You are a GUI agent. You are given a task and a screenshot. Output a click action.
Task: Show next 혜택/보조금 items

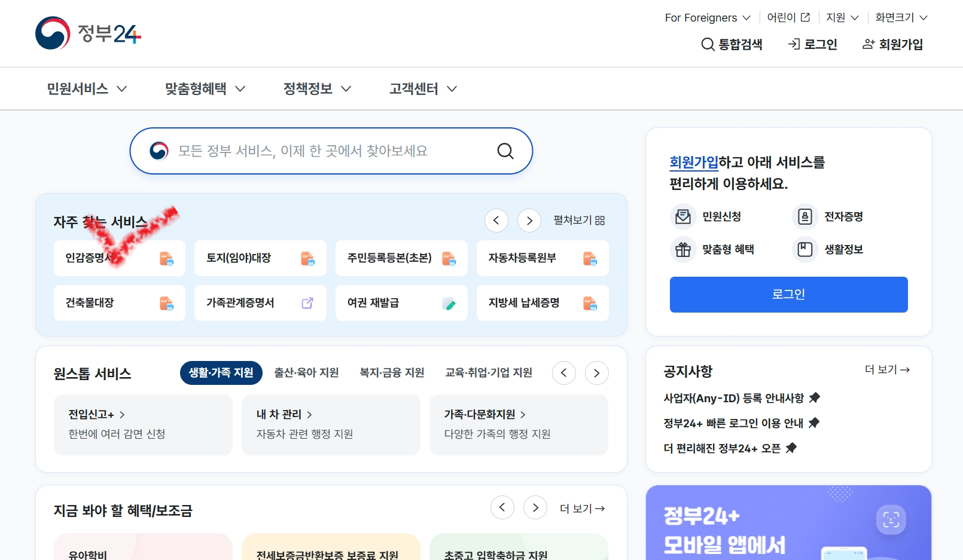coord(535,507)
